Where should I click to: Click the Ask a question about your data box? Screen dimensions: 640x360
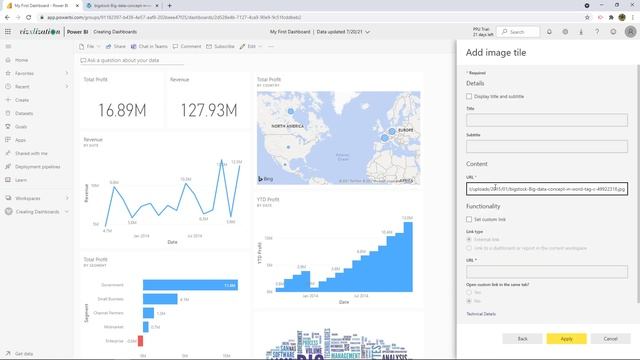(x=131, y=60)
